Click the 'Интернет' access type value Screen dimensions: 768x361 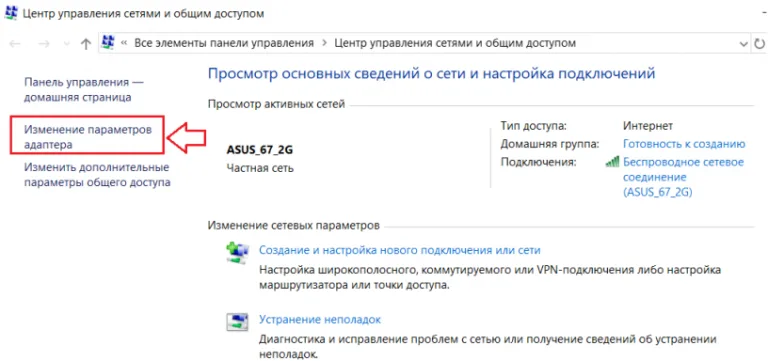[648, 126]
